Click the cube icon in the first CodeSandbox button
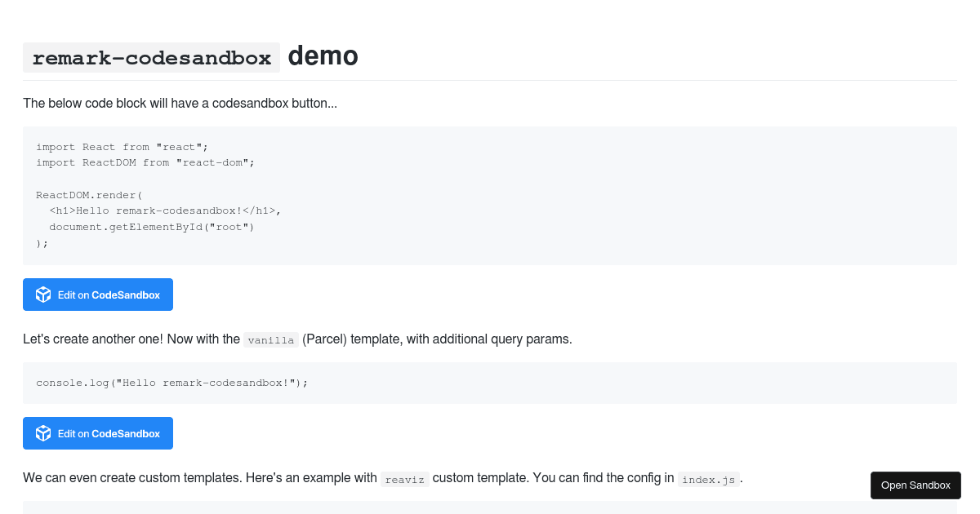 [x=43, y=295]
